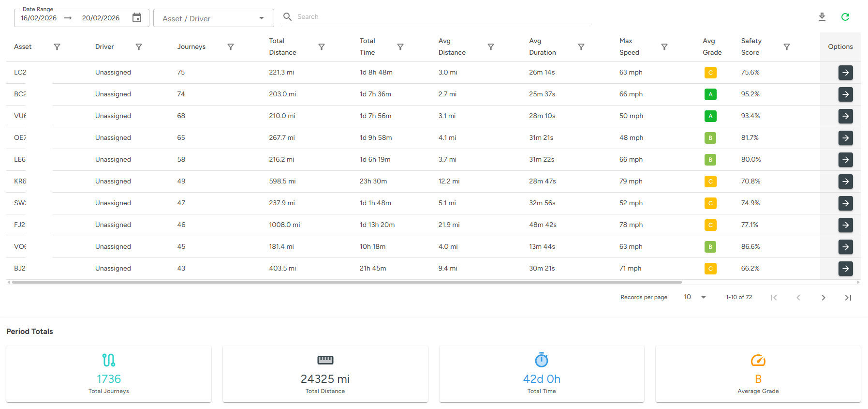
Task: Filter the Driver column
Action: pos(139,47)
